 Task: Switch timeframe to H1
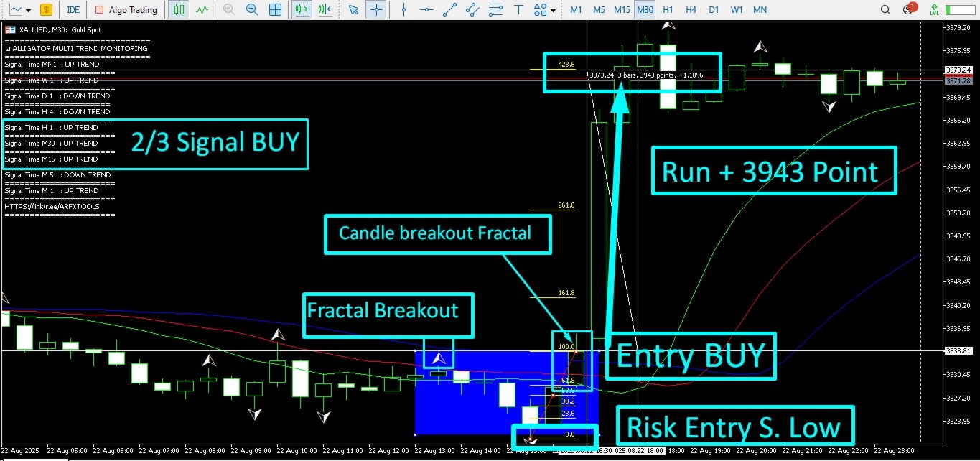(x=668, y=10)
